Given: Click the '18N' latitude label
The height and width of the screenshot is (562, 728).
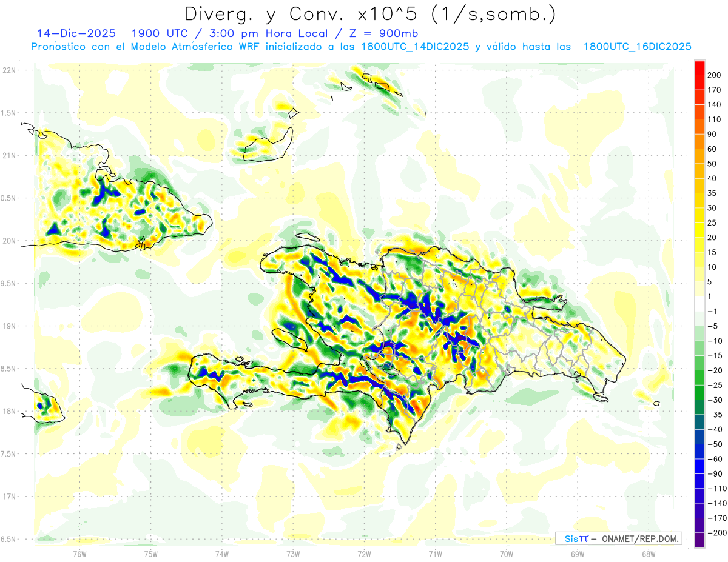Looking at the screenshot, I should 9,411.
